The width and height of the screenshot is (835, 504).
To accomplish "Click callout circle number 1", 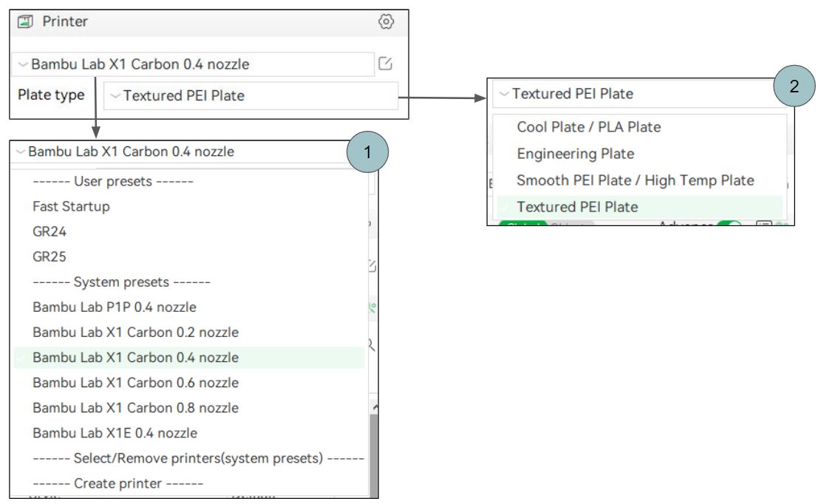I will (367, 154).
